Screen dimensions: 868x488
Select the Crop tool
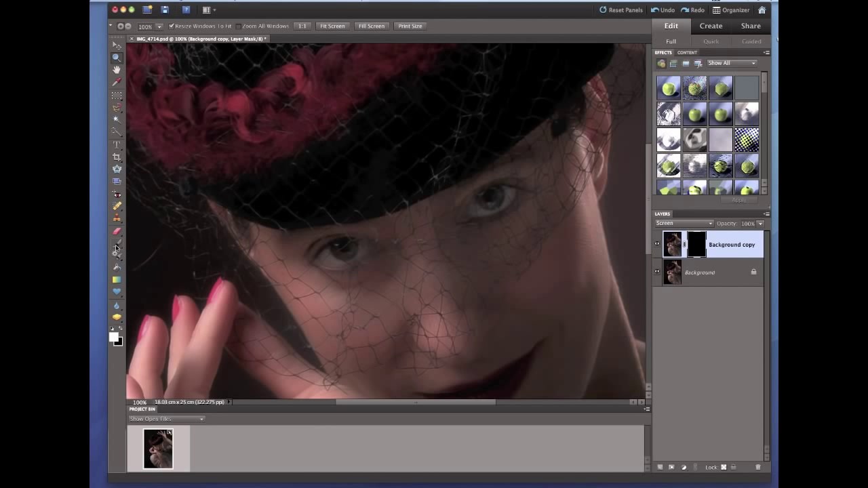117,157
